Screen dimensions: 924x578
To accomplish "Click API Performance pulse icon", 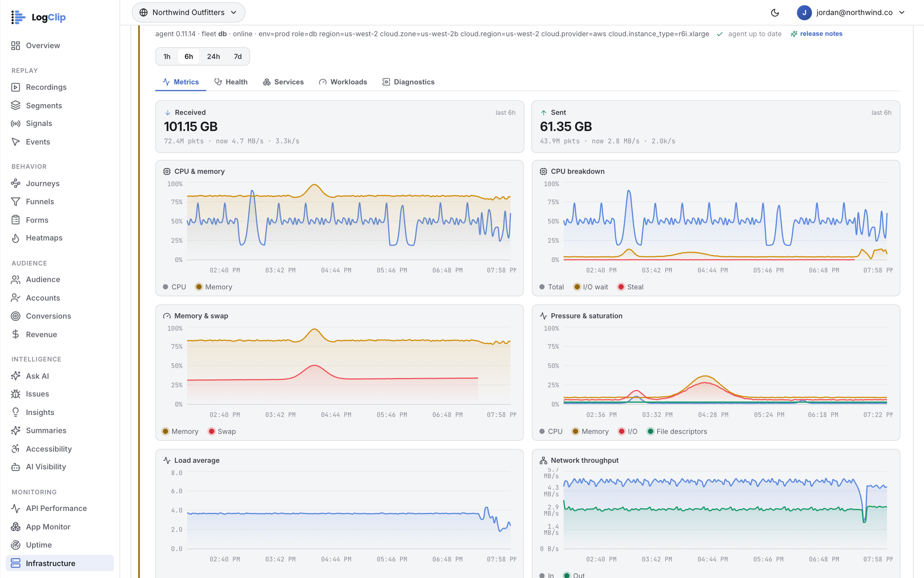I will 15,508.
